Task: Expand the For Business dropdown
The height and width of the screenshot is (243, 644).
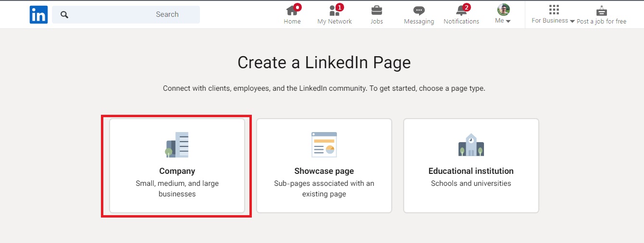Action: (x=572, y=21)
